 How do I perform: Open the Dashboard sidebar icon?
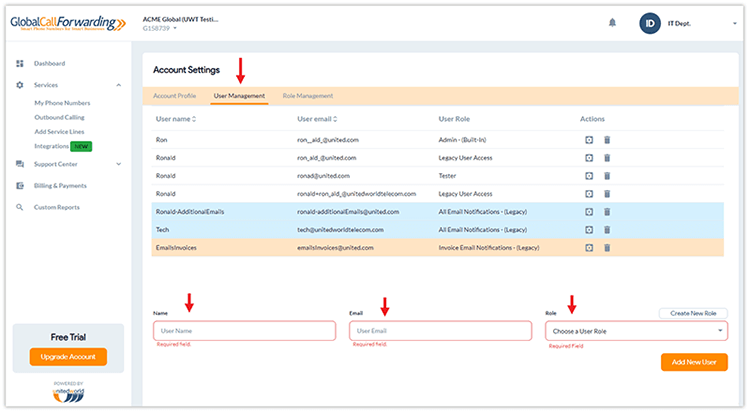pos(20,63)
